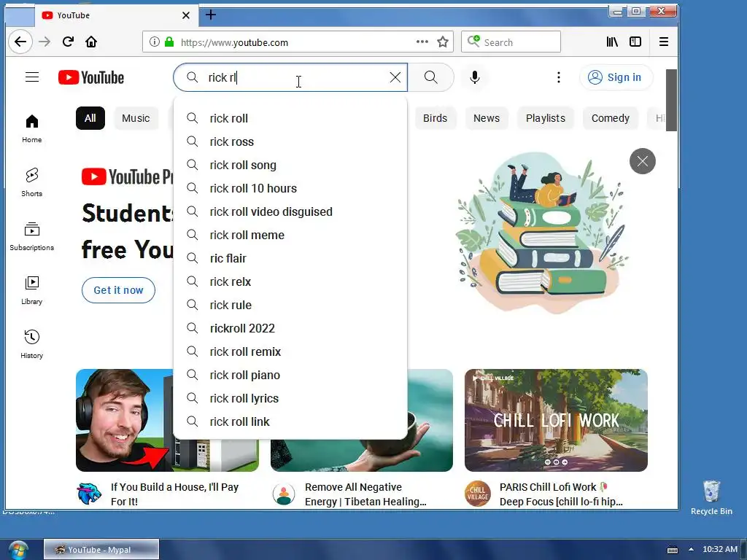Open the Recycle Bin desktop icon
The width and height of the screenshot is (747, 560).
coord(711,497)
